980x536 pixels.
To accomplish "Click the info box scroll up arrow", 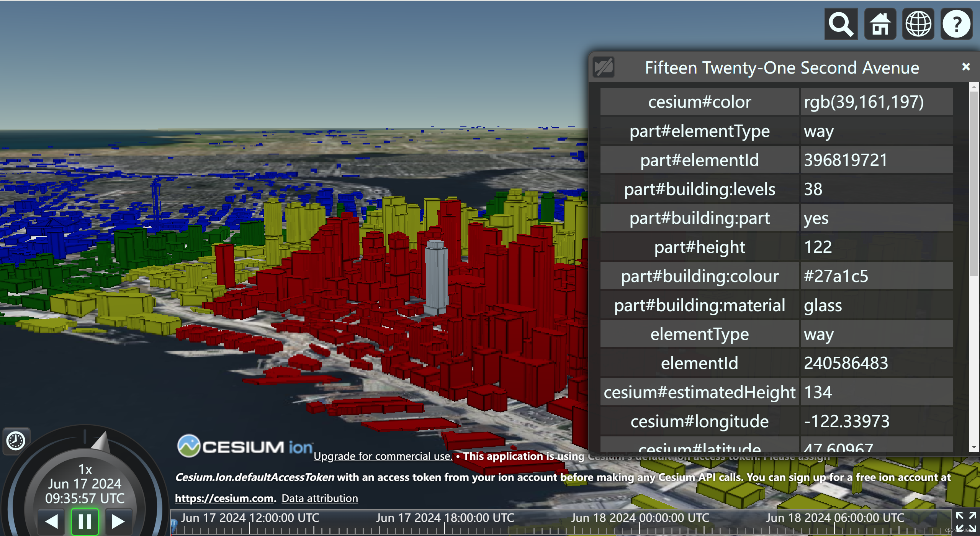I will tap(975, 87).
